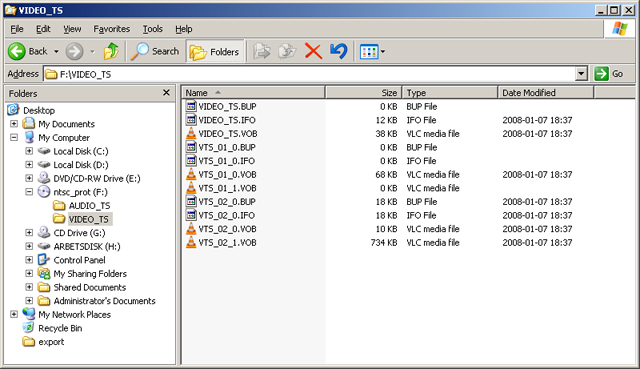Expand My Network Places node
The width and height of the screenshot is (640, 369).
[14, 314]
